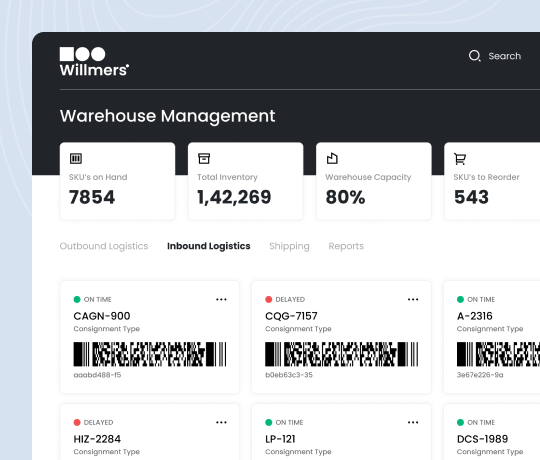Click Consignment Type under CQG-7157
This screenshot has width=540, height=460.
click(298, 329)
